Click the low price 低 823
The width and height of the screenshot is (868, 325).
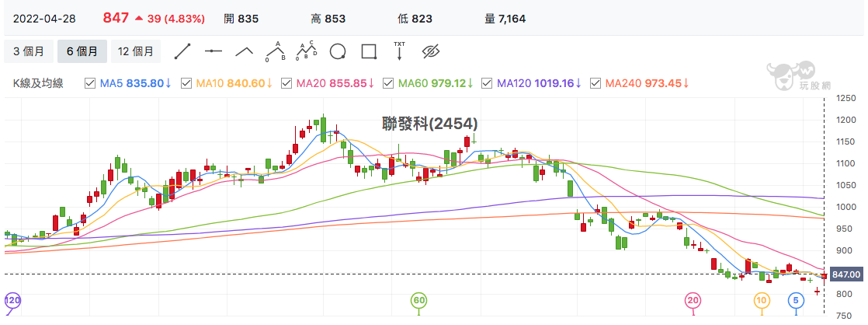point(415,19)
